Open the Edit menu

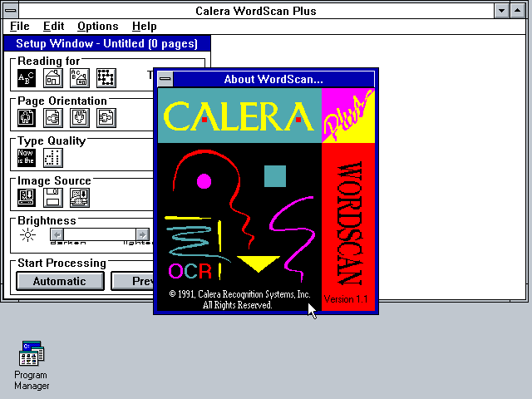coord(53,26)
